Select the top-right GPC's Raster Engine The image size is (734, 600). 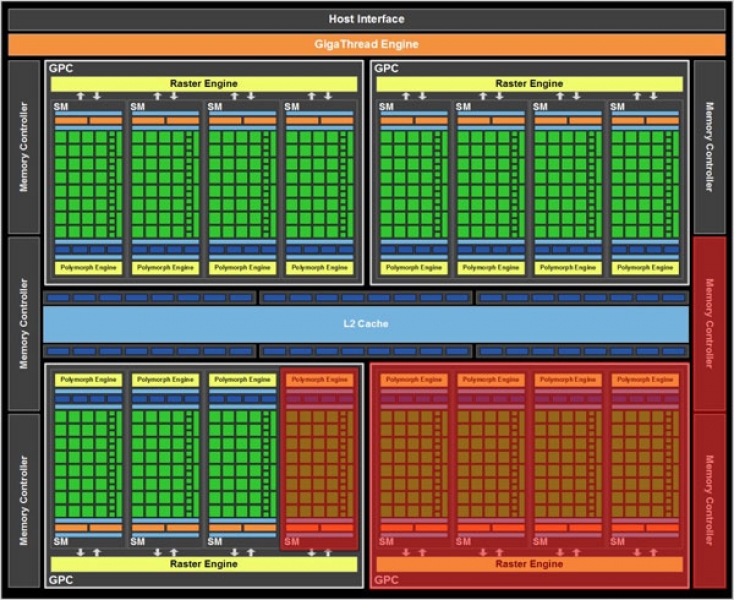[529, 84]
